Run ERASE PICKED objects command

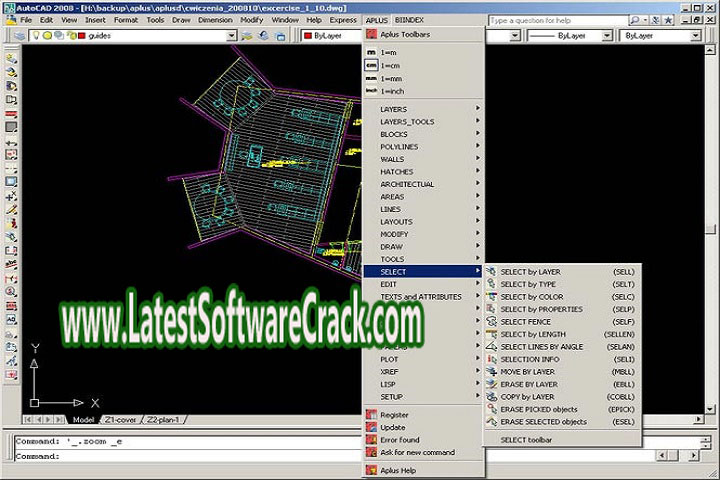[x=562, y=409]
